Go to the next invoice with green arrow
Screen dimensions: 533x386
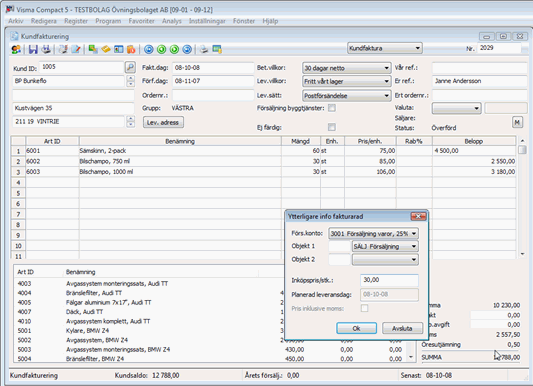coord(174,50)
